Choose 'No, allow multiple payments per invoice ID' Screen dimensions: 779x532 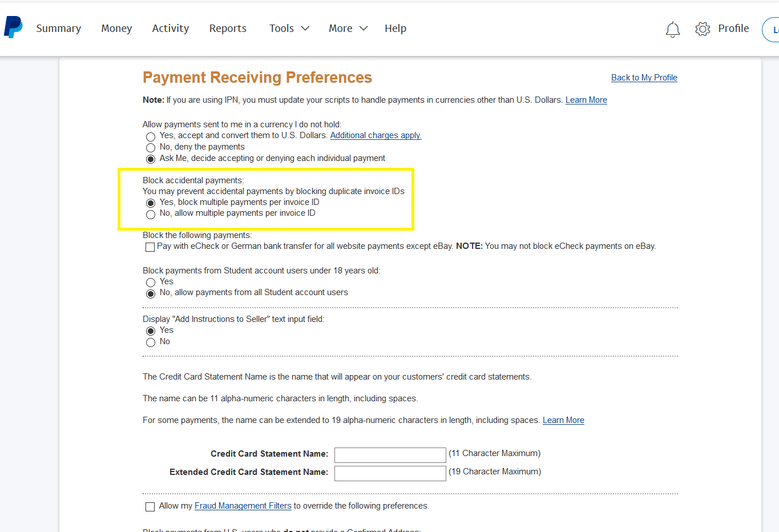[151, 214]
